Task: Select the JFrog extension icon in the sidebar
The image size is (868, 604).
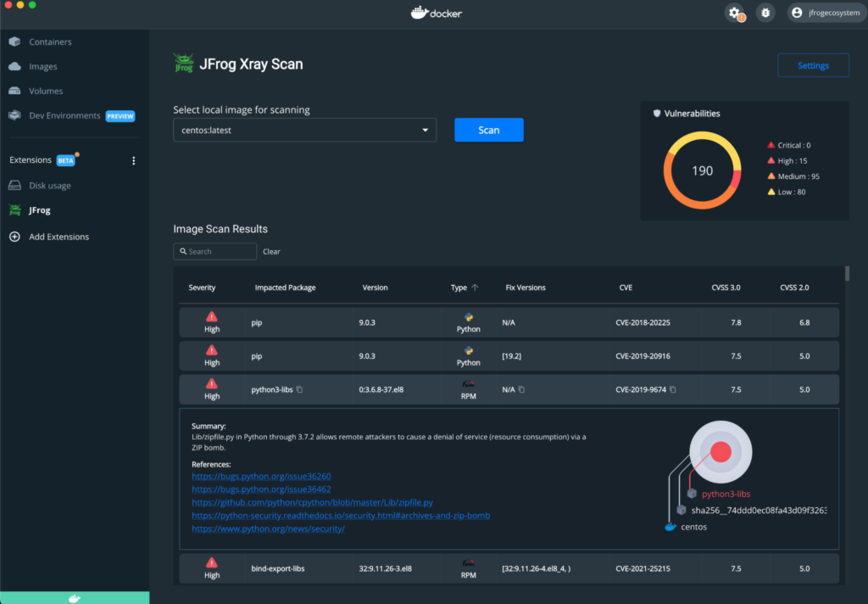Action: pyautogui.click(x=14, y=210)
